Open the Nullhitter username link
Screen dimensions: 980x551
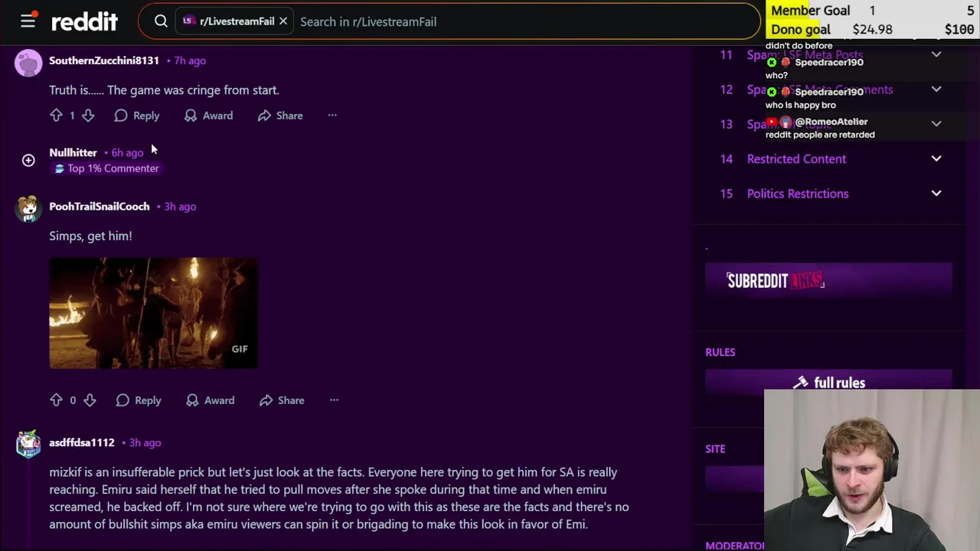73,152
